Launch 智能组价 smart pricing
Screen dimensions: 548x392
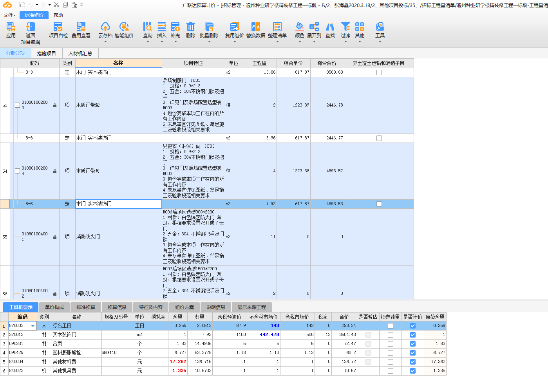coord(124,30)
